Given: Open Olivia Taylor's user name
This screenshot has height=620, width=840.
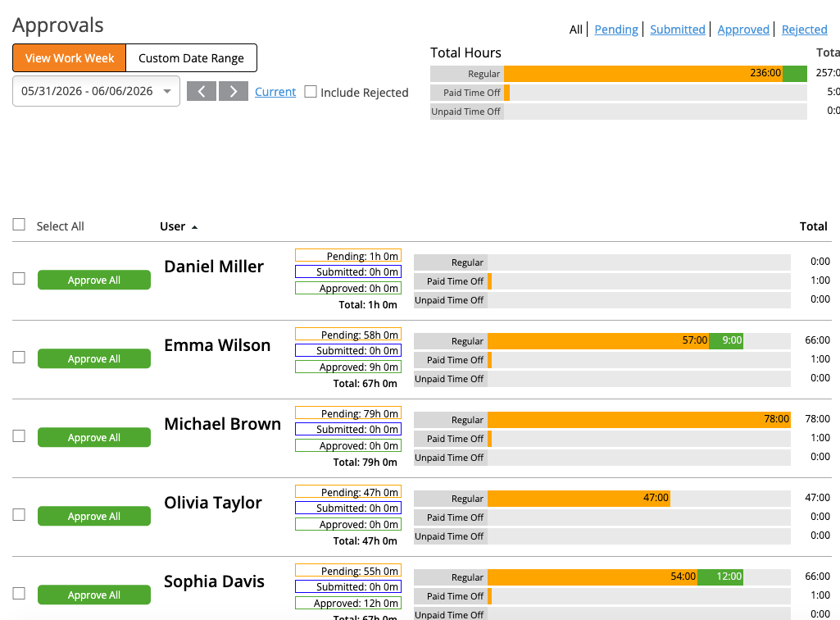Looking at the screenshot, I should tap(213, 503).
